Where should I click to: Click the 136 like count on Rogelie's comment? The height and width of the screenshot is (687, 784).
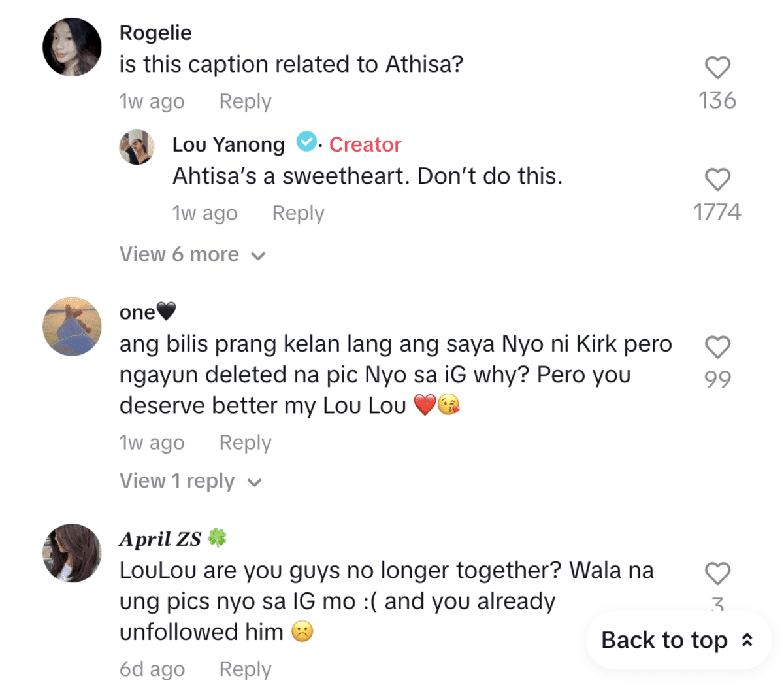point(719,99)
